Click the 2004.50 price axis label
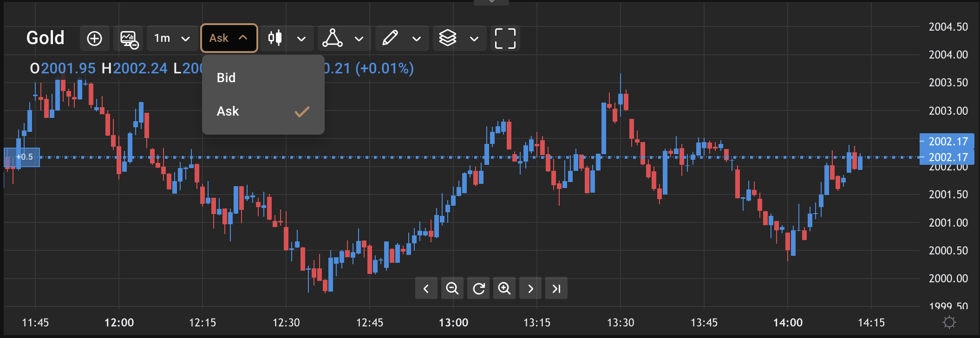This screenshot has height=338, width=980. coord(948,27)
